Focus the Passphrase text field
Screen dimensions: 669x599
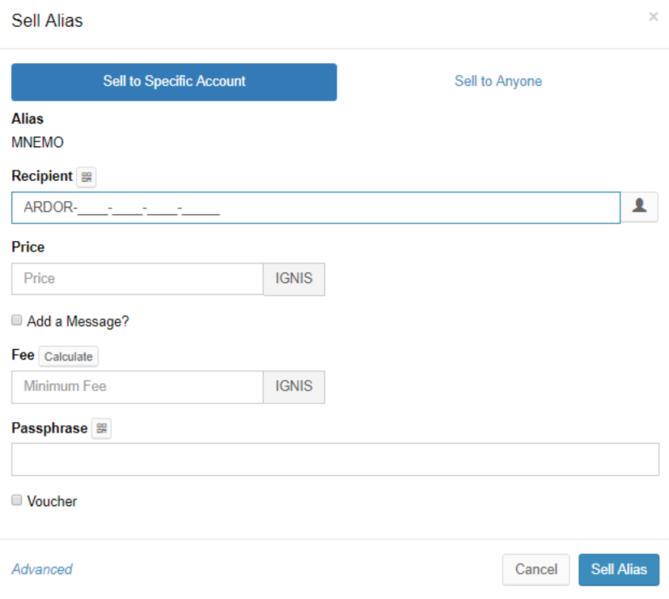335,459
